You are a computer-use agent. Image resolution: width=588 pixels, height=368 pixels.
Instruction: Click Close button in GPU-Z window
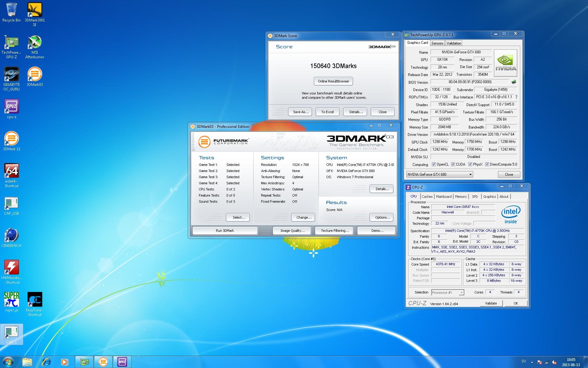509,174
